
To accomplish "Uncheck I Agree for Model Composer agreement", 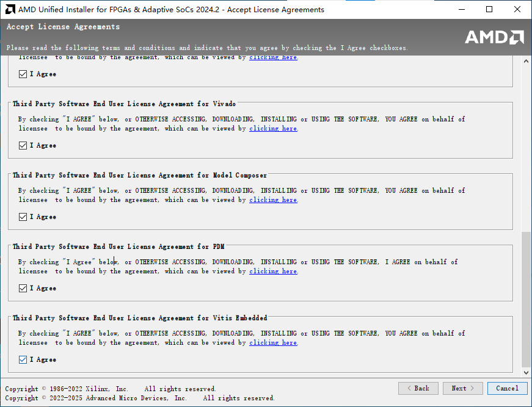I will tap(23, 217).
